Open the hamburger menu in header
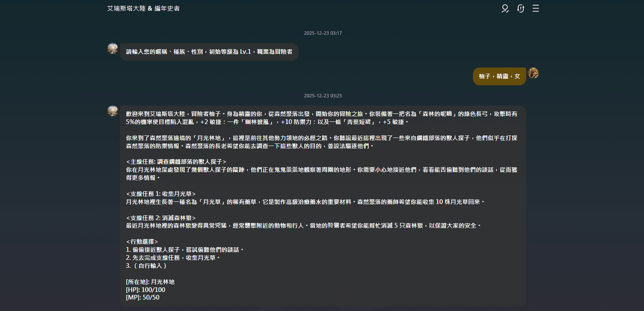Viewport: 644px width, 311px height. tap(536, 9)
